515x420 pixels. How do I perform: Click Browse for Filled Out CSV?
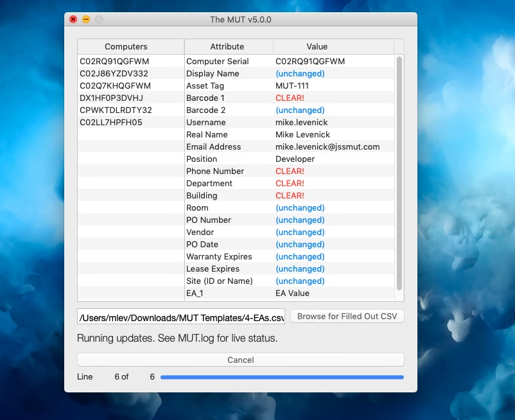click(x=347, y=316)
